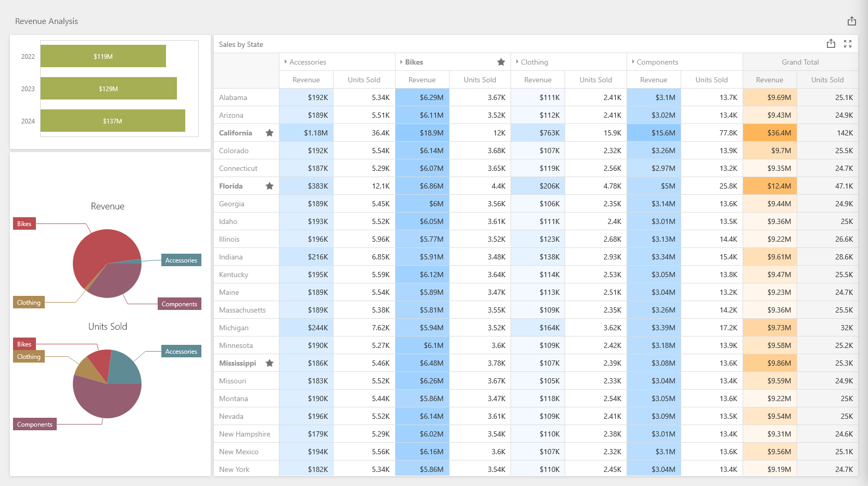Click the star icon next to California
The height and width of the screenshot is (486, 868).
[270, 133]
